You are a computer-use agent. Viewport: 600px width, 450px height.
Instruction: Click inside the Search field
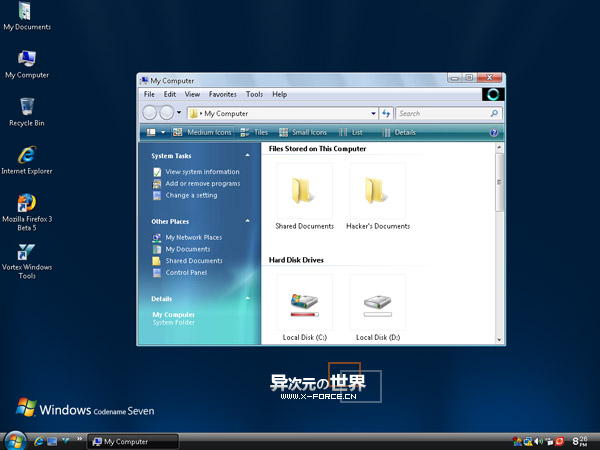(448, 114)
